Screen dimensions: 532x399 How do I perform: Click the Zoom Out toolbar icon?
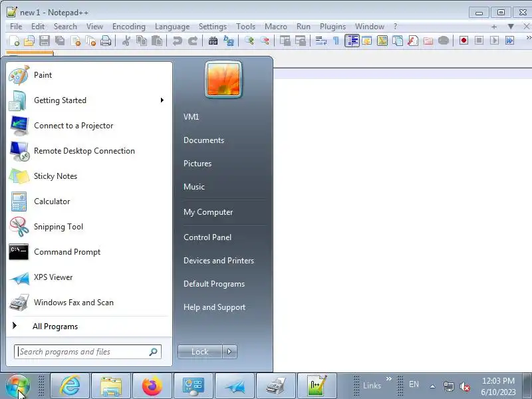tap(265, 41)
